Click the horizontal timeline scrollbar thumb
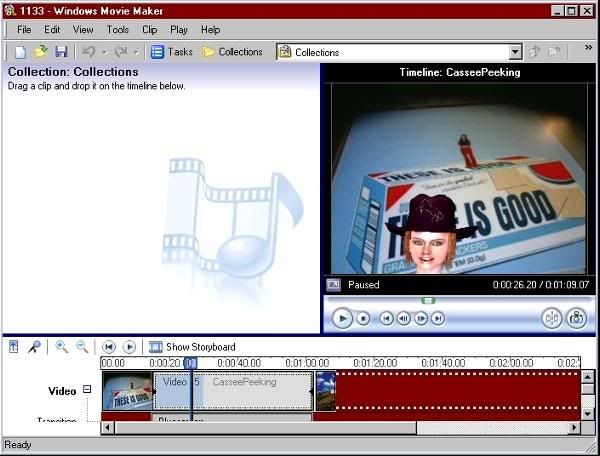 (265, 428)
